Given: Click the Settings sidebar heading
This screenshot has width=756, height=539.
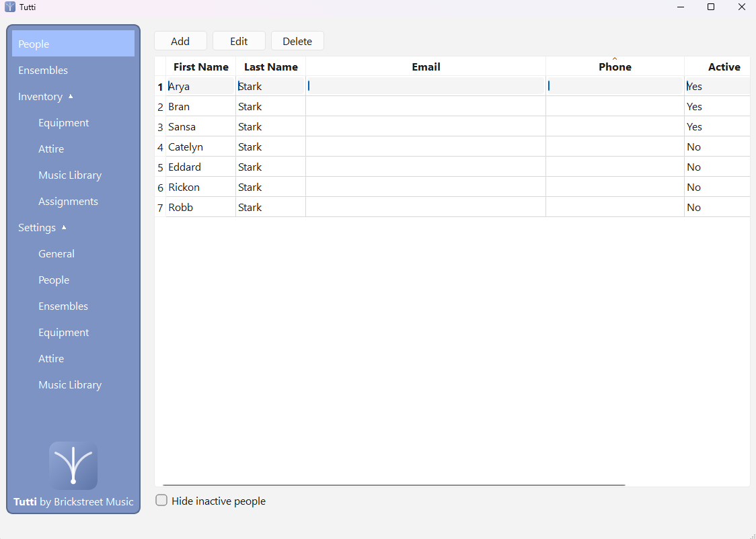Looking at the screenshot, I should click(37, 227).
